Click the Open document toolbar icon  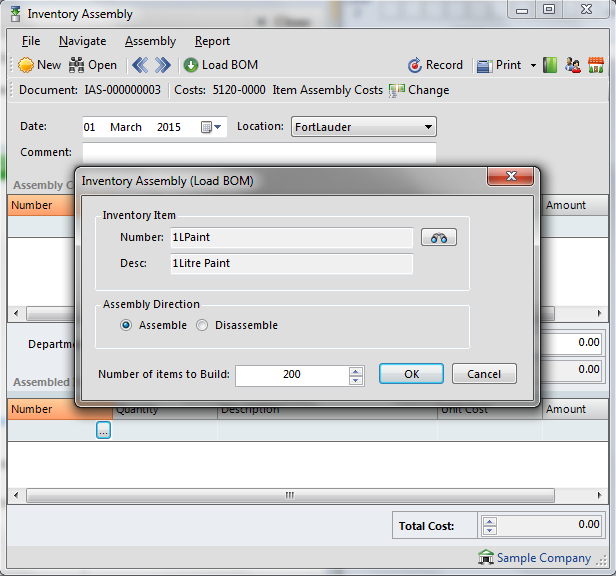click(x=77, y=65)
